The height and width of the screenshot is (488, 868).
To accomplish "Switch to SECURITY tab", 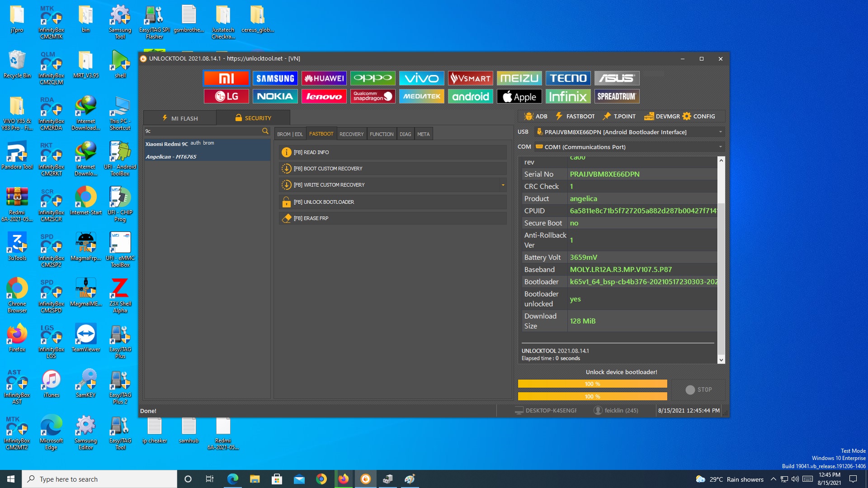I will [x=253, y=118].
